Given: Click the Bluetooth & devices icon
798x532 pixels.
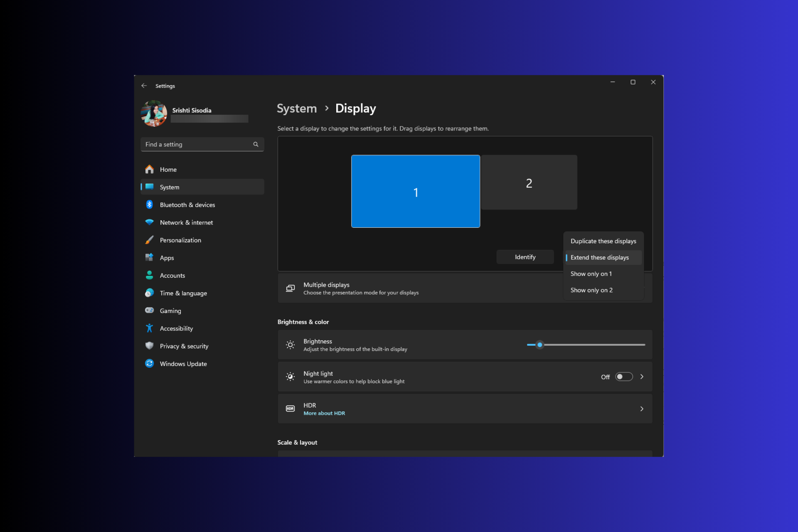Looking at the screenshot, I should [149, 204].
